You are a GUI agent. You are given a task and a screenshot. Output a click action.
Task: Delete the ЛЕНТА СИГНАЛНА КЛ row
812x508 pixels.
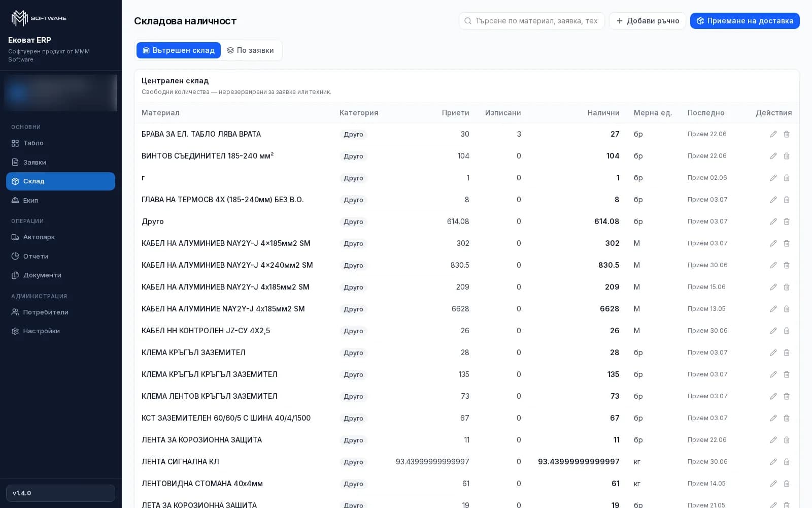point(787,462)
